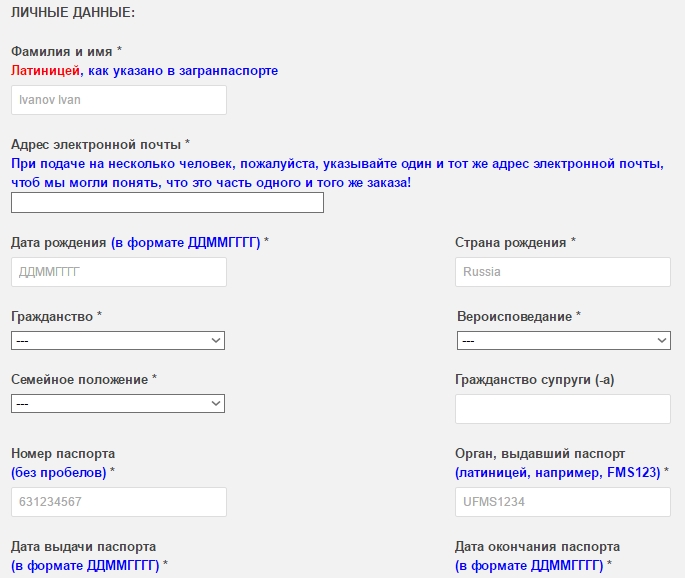Click the Вероисповедание dropdown chevron
This screenshot has height=578, width=685.
click(662, 340)
